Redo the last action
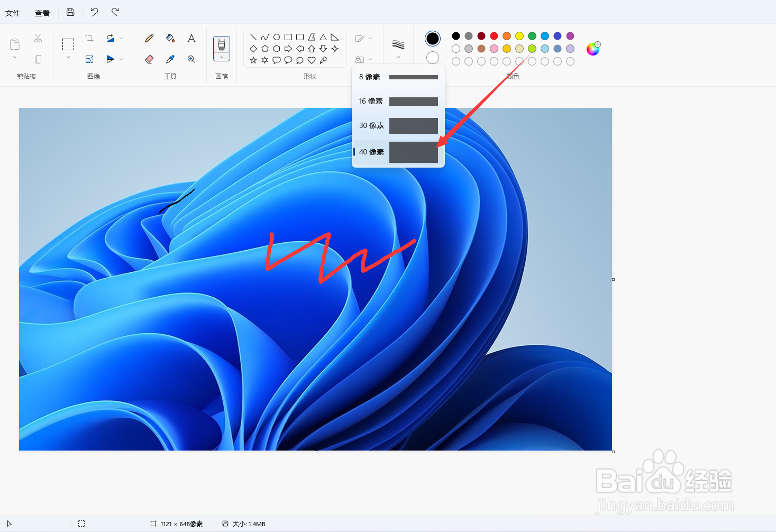The width and height of the screenshot is (776, 532). pos(115,12)
